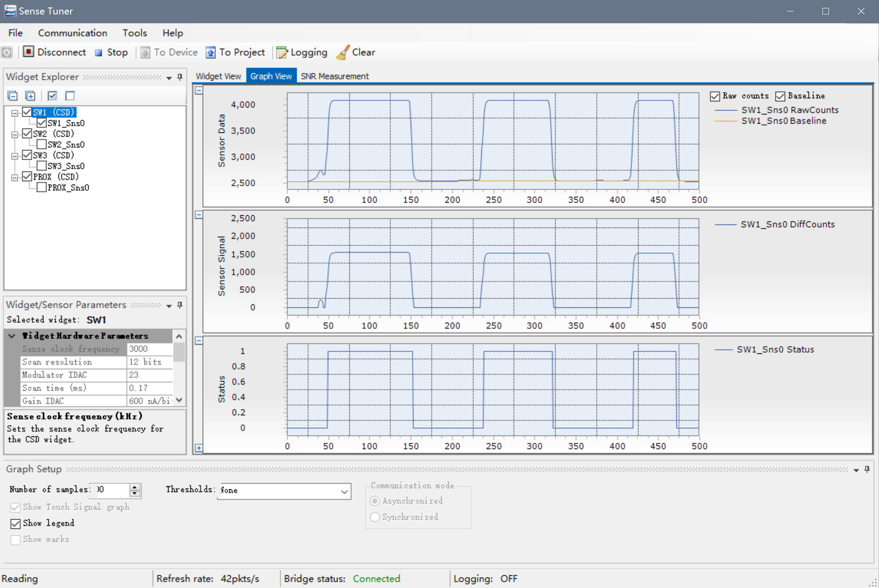The image size is (879, 588).
Task: Collapse the SW2 (CSD) tree node
Action: point(14,135)
